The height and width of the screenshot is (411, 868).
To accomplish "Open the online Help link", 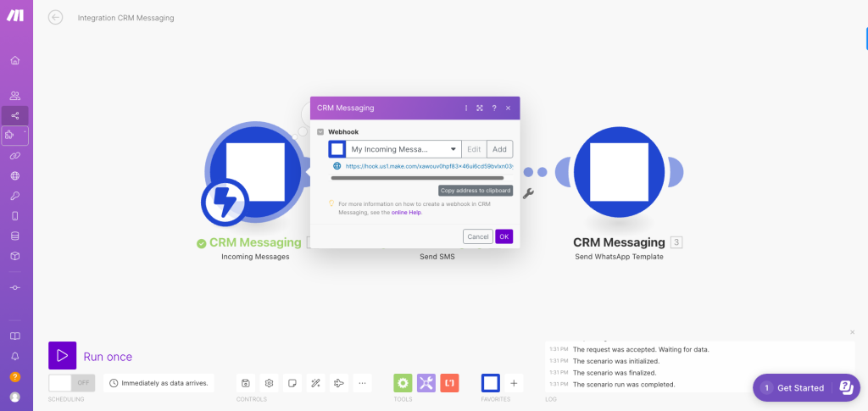I will [406, 213].
